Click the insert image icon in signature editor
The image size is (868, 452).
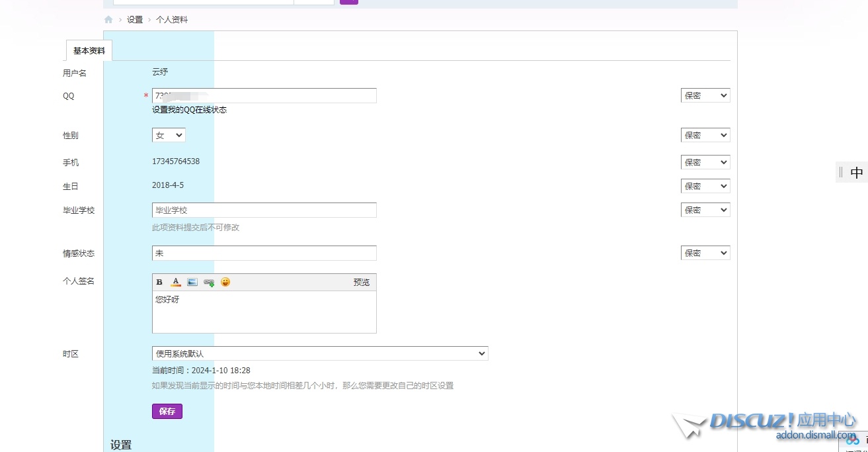pyautogui.click(x=192, y=283)
